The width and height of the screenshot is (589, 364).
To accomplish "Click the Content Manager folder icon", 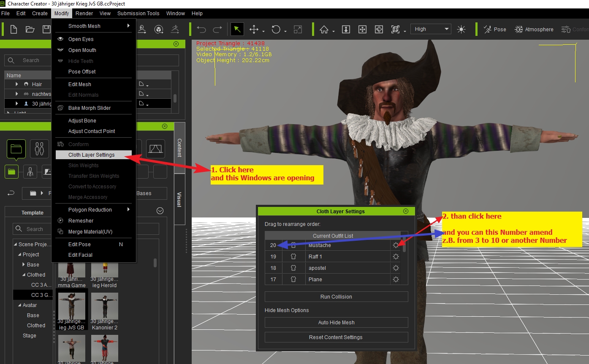I will coord(16,149).
